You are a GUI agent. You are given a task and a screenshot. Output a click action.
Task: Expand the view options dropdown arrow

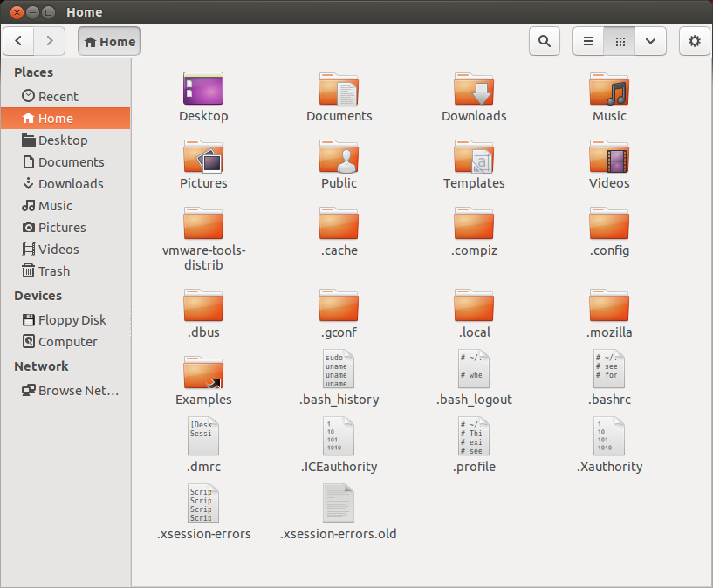tap(650, 41)
